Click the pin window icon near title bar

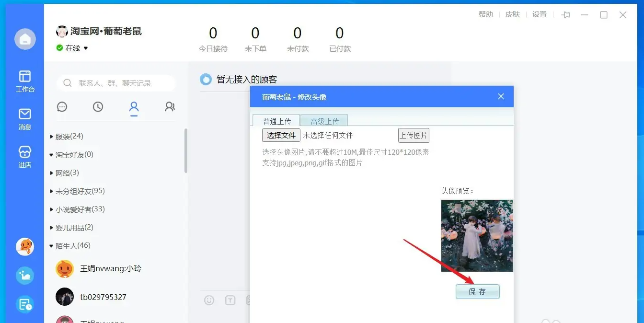(x=565, y=15)
